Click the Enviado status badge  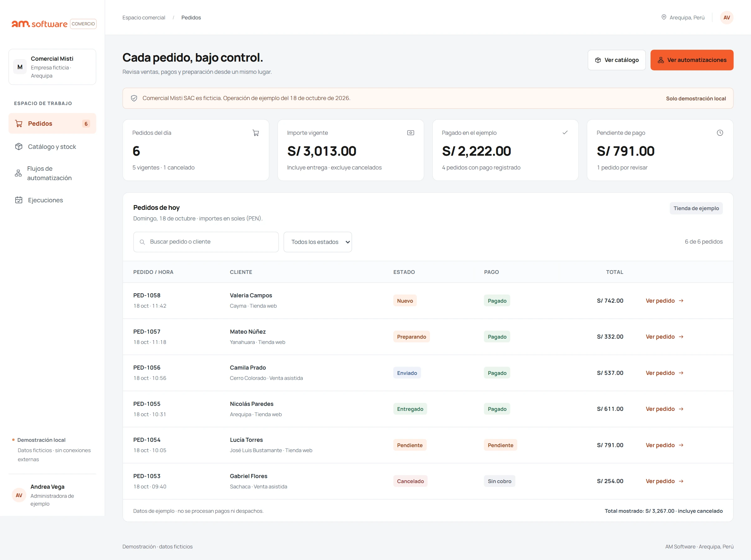coord(407,373)
